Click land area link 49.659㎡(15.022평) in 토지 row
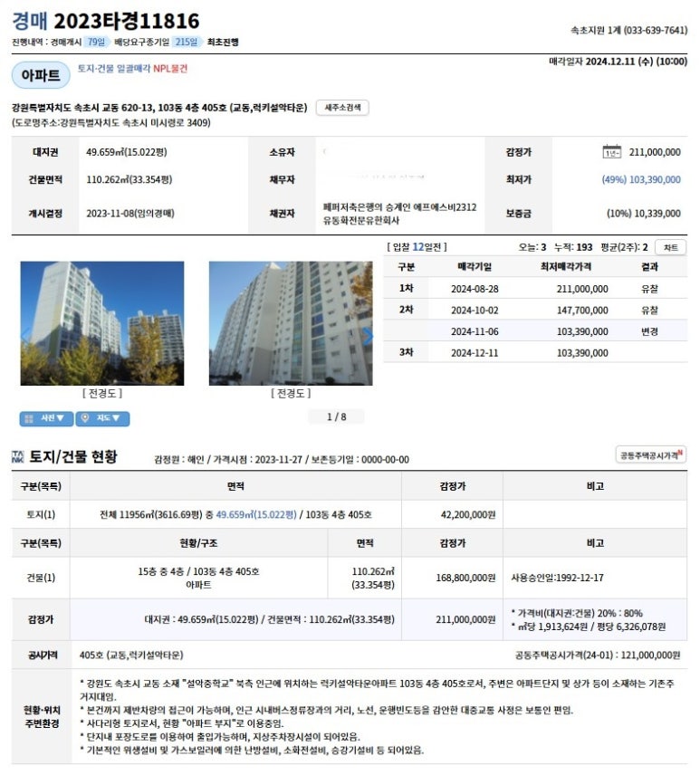Image resolution: width=700 pixels, height=775 pixels. pos(256,514)
